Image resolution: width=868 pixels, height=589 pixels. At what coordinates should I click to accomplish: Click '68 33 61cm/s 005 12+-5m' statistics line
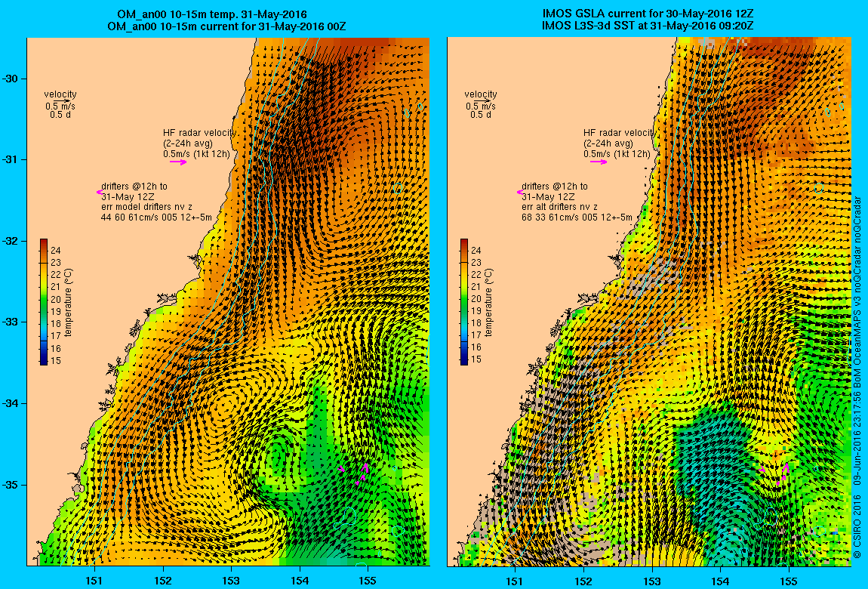tap(576, 217)
